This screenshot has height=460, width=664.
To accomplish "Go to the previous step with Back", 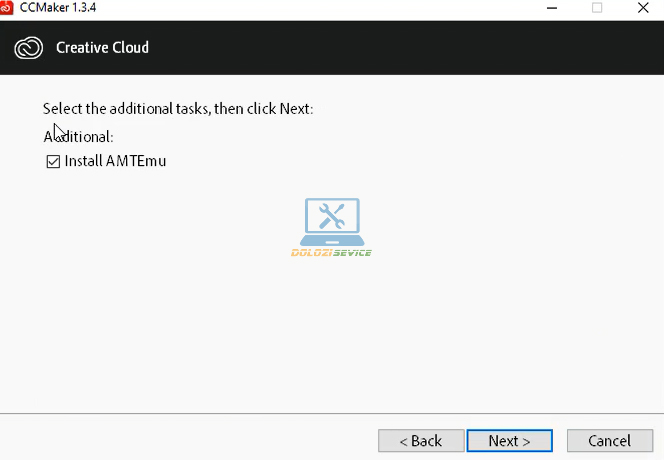I will (x=421, y=441).
